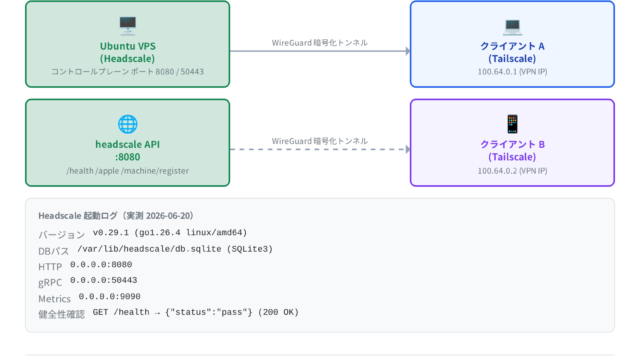The image size is (640, 360).
Task: Click the WireGuard label above the solid arrow
Action: coord(320,43)
